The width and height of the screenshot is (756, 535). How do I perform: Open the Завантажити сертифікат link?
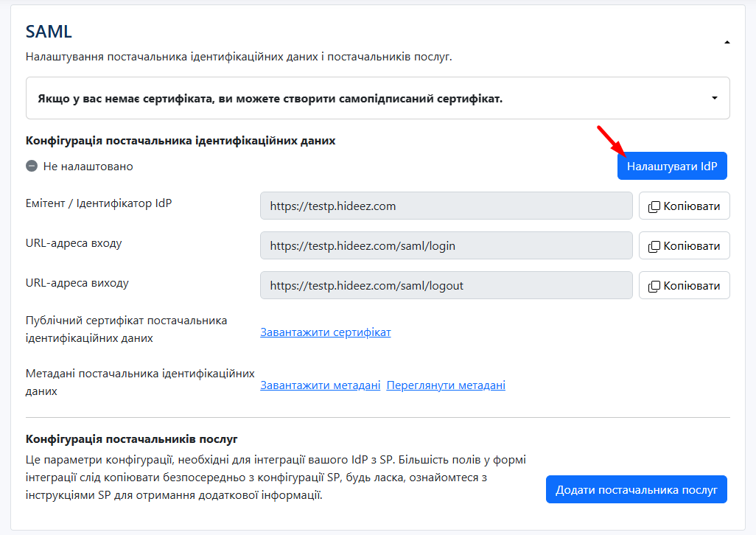[x=325, y=332]
